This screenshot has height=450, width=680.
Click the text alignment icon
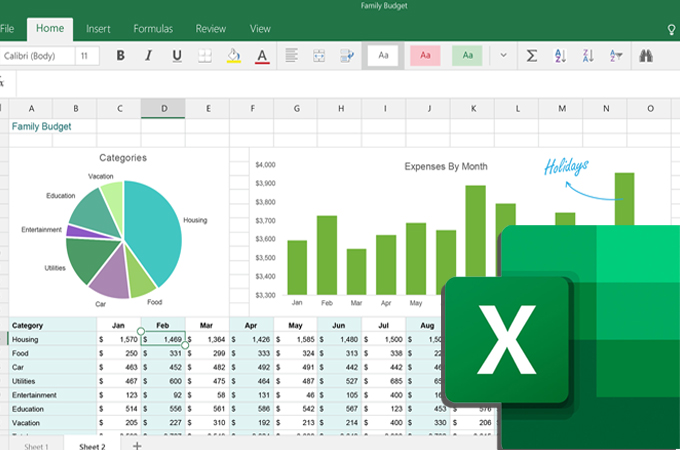[x=293, y=56]
